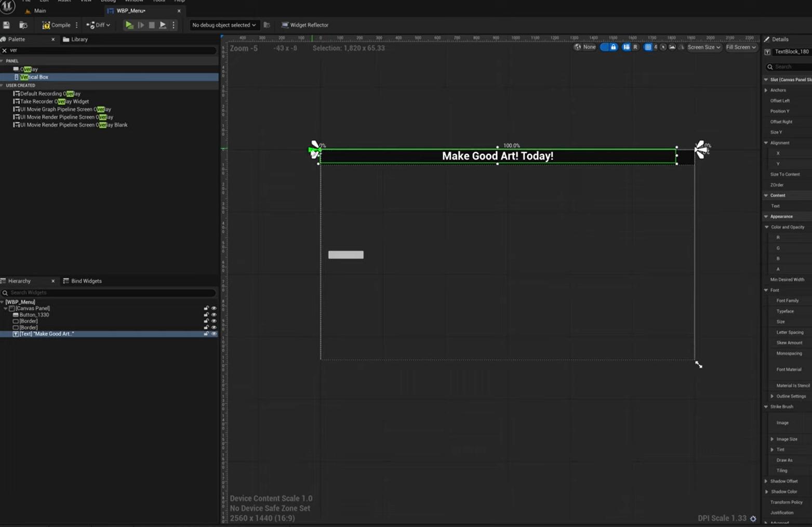The height and width of the screenshot is (527, 812).
Task: Toggle lock for the Text widget row
Action: 206,334
